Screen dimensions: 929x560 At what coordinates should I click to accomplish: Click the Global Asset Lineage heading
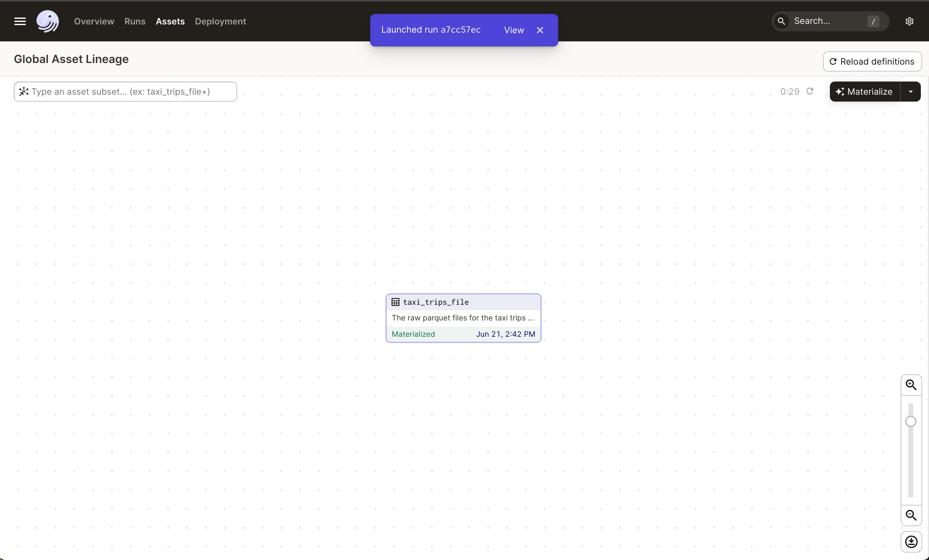click(71, 59)
